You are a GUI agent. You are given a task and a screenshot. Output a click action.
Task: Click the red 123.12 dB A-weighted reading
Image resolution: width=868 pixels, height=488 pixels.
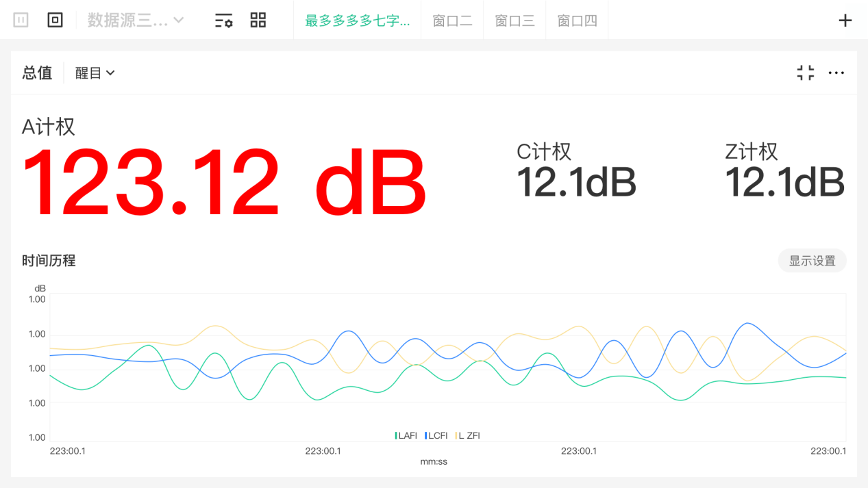click(x=224, y=181)
